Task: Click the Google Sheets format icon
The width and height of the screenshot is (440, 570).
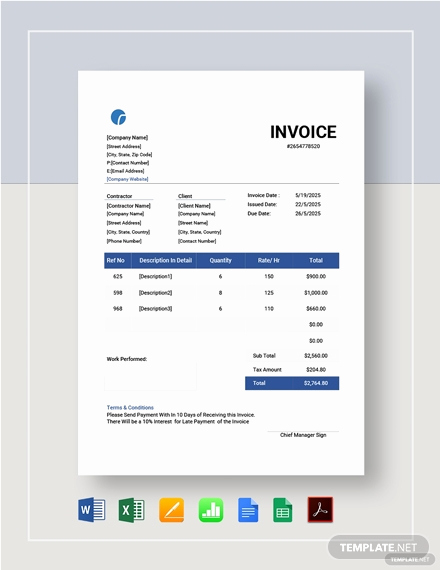Action: point(283,510)
